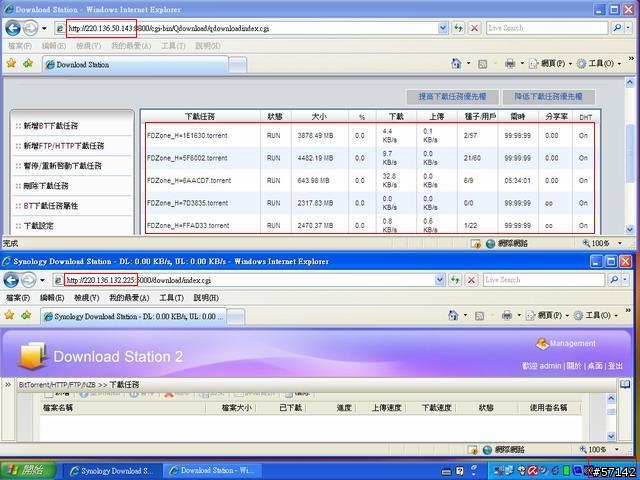Add to Favorites icon in top window
640x480 pixels.
28,64
